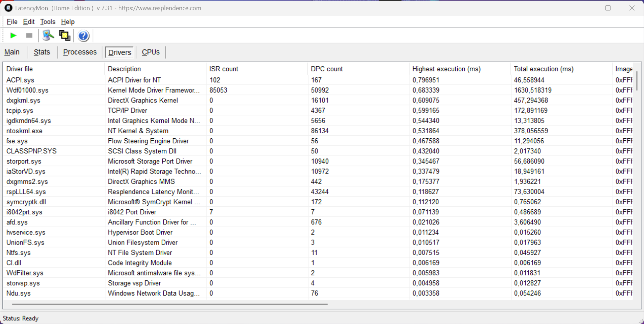Open the Tools menu
644x324 pixels.
pos(48,22)
